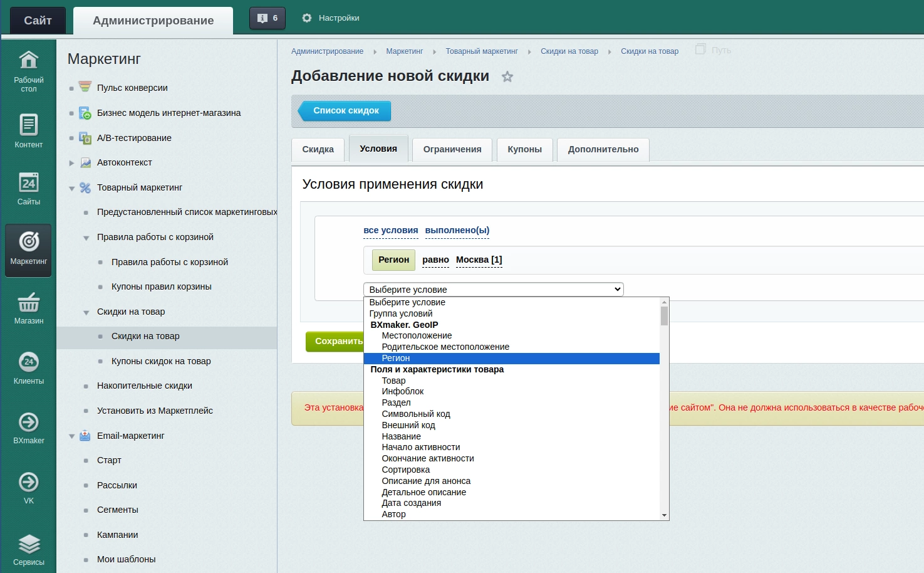Screen dimensions: 924x573
Task: Open the notifications counter showing 6
Action: 267,18
